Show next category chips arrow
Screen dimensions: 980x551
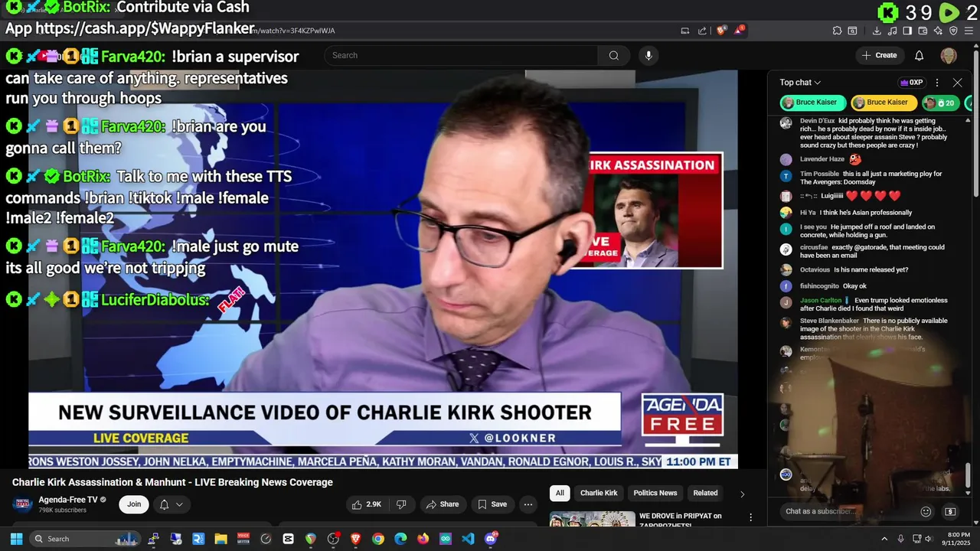(x=742, y=494)
